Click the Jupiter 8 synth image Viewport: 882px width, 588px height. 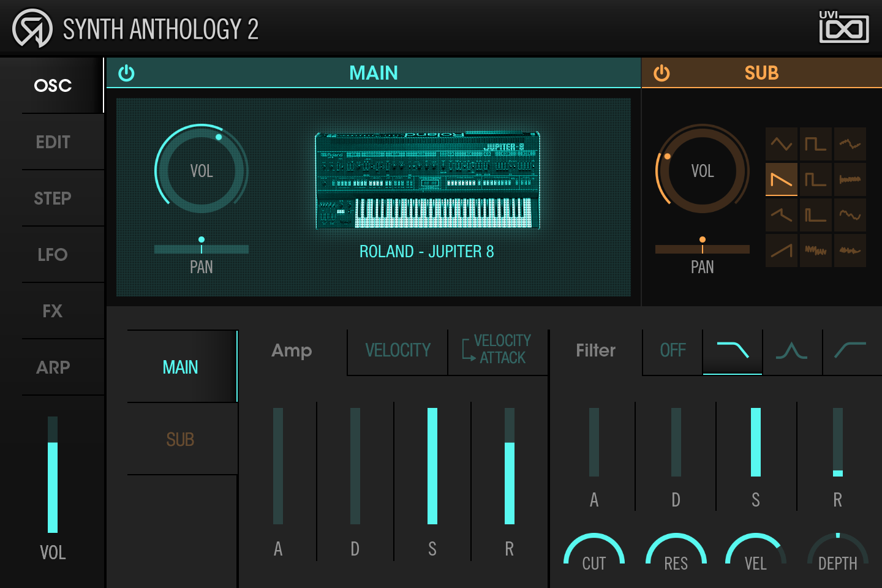coord(428,180)
